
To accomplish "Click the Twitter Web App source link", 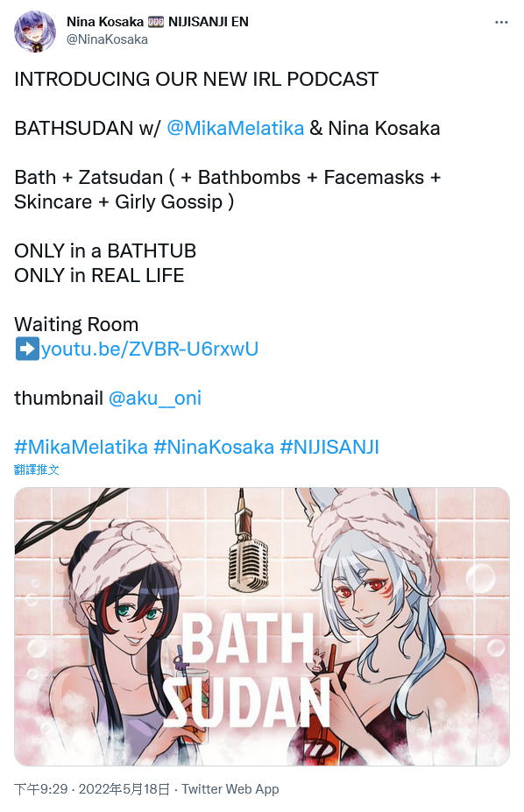I will pyautogui.click(x=230, y=789).
